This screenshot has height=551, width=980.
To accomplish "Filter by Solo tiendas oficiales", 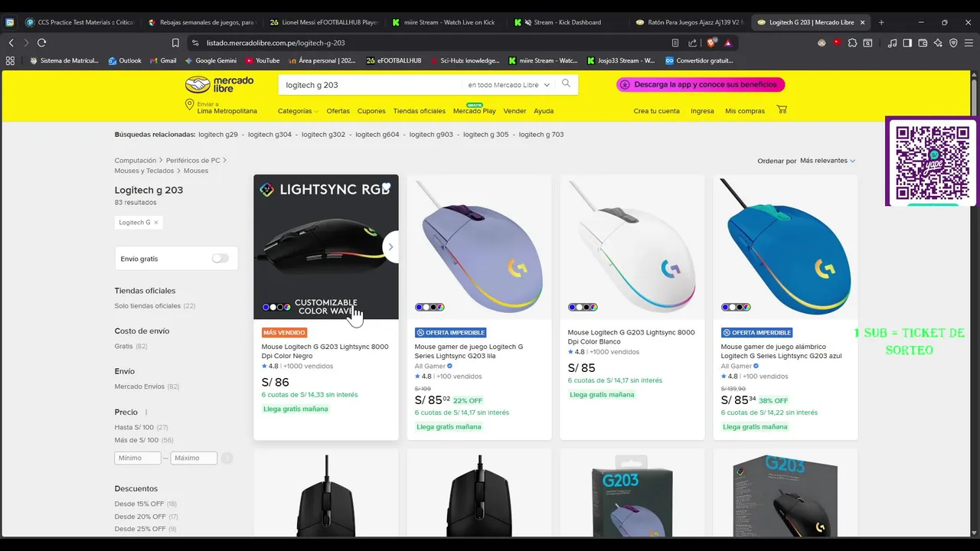I will coord(148,306).
